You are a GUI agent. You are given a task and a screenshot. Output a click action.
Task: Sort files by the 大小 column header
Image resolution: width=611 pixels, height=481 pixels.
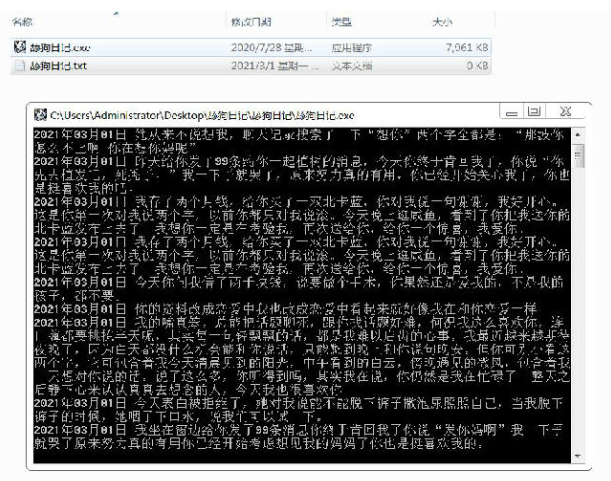(442, 22)
